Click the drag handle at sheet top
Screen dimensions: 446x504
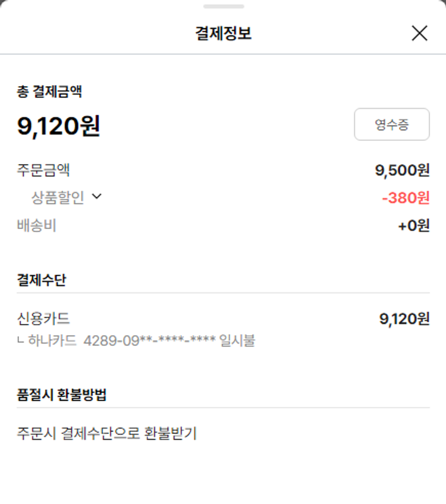click(x=223, y=7)
